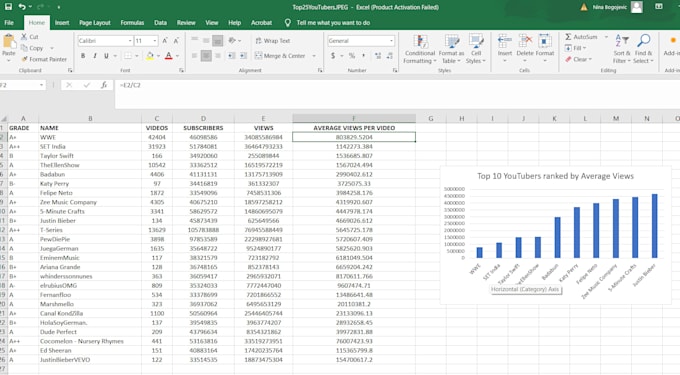Toggle Bold formatting
The height and width of the screenshot is (375, 680).
coord(83,55)
